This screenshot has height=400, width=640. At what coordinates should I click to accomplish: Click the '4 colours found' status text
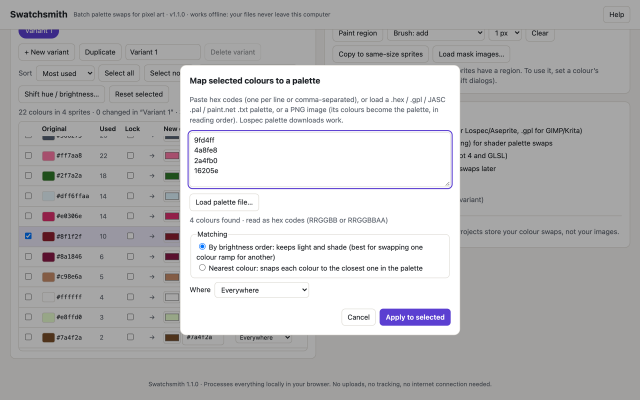pos(288,220)
